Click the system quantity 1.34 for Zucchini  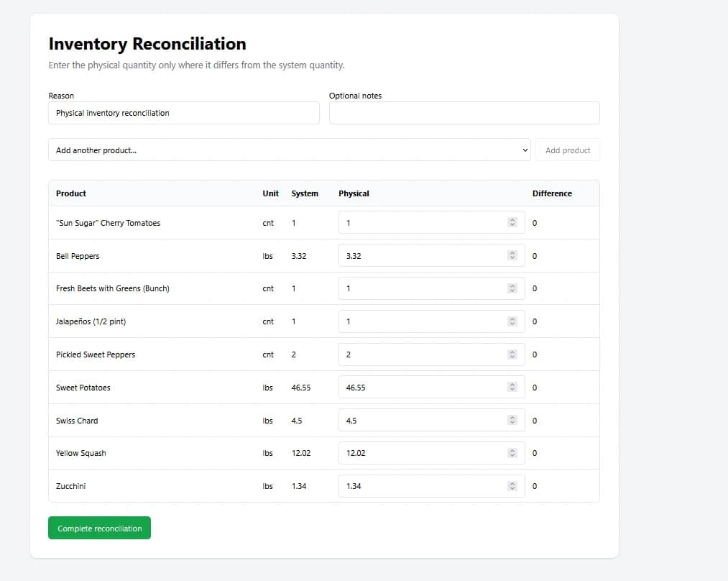[x=298, y=486]
